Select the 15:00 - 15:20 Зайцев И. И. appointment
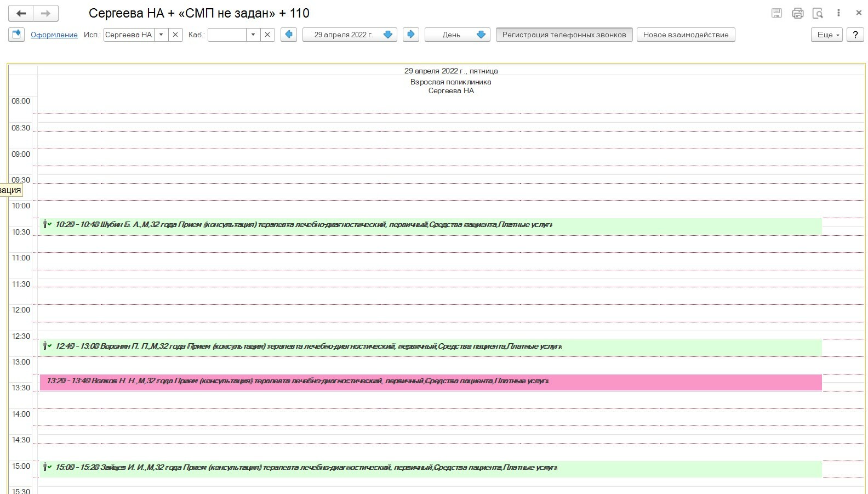Screen dimensions: 868x494 point(430,469)
